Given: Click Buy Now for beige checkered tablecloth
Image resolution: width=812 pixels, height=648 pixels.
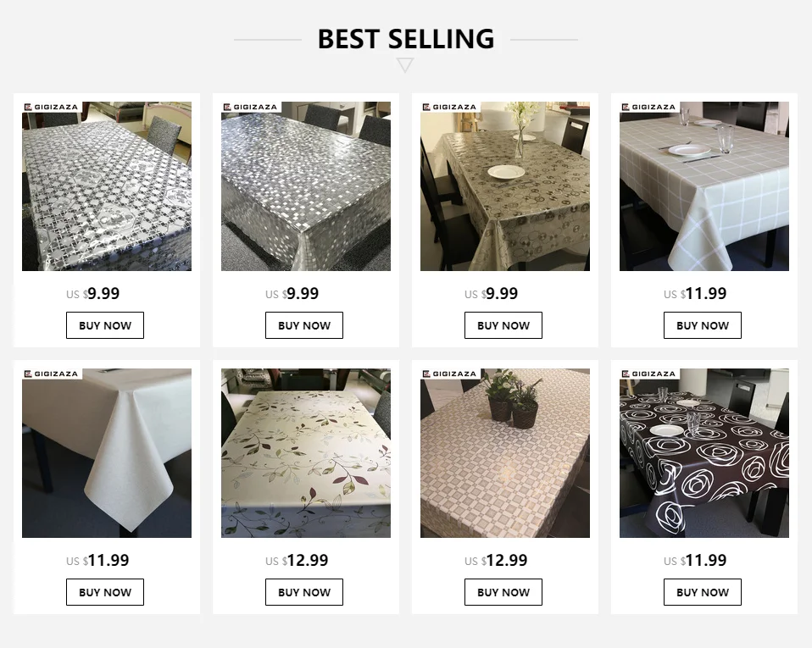Looking at the screenshot, I should tap(703, 325).
